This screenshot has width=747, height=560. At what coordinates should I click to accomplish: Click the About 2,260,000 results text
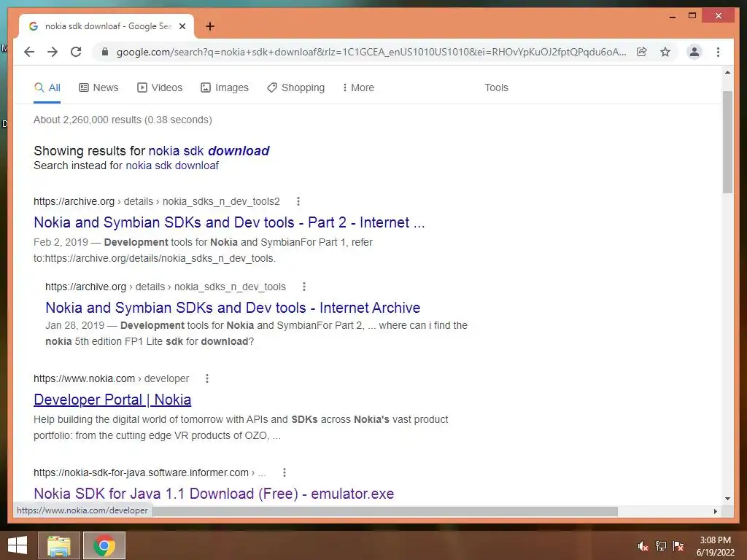click(123, 120)
